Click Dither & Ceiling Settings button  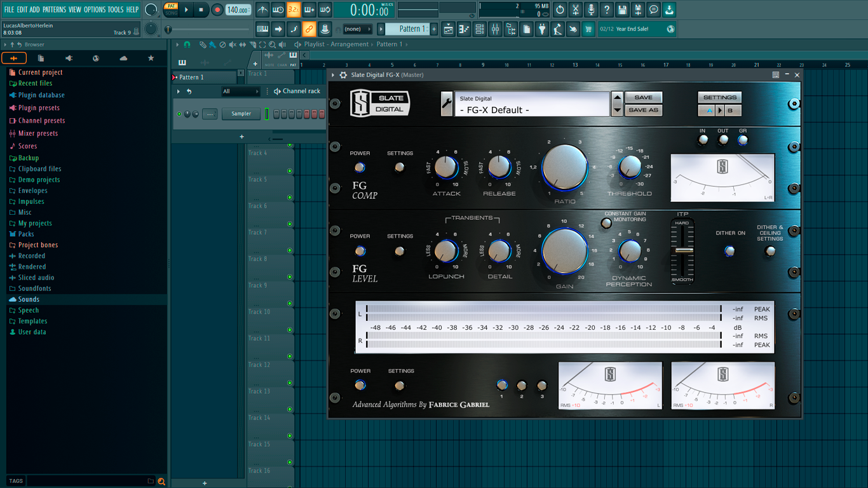[770, 251]
